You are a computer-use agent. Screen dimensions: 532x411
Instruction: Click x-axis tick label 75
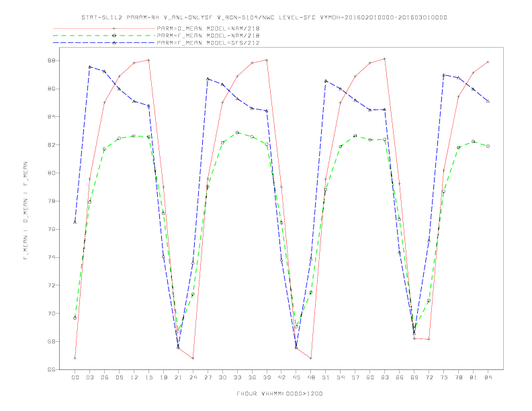tap(444, 377)
